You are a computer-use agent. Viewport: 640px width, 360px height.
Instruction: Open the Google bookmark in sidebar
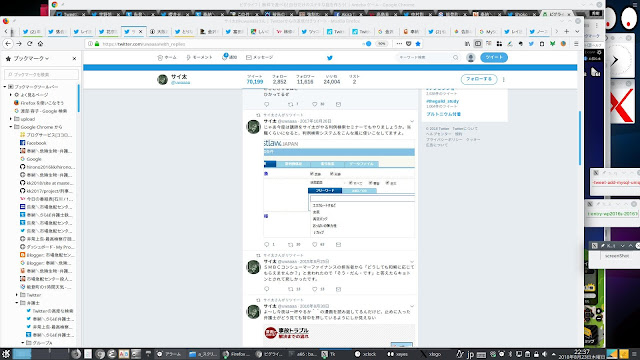(x=31, y=159)
